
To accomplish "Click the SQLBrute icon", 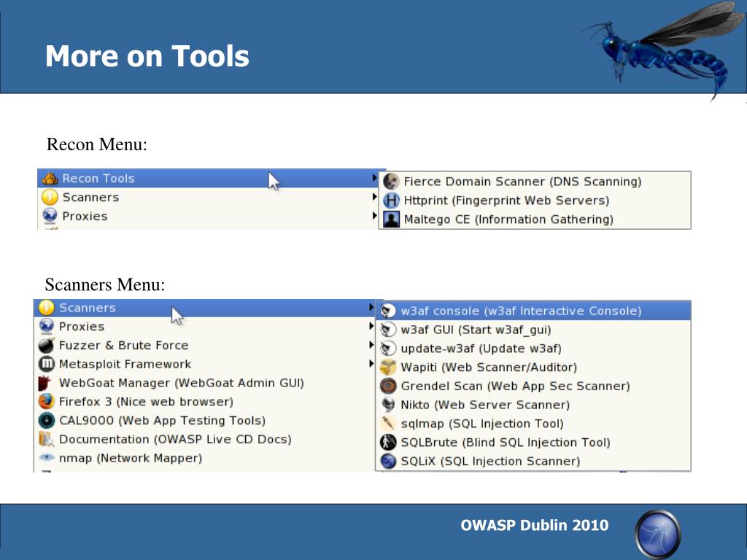I will coord(388,443).
